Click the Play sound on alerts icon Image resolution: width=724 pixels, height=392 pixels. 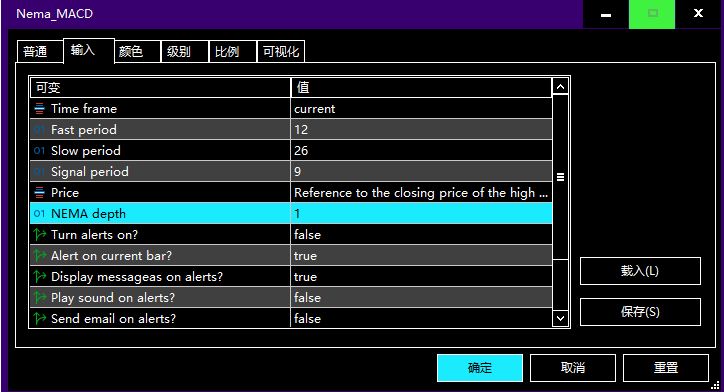(x=40, y=297)
